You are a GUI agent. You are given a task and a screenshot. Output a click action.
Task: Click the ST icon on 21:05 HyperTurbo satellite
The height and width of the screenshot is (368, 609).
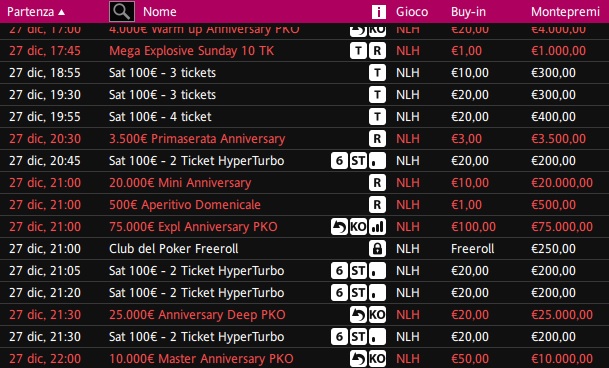click(358, 271)
